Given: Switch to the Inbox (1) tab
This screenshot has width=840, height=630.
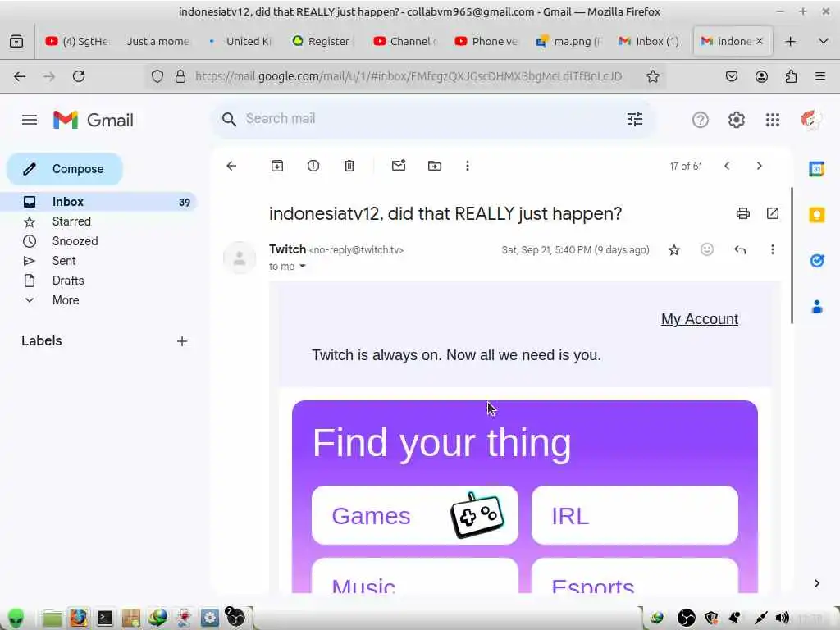Looking at the screenshot, I should pyautogui.click(x=649, y=41).
